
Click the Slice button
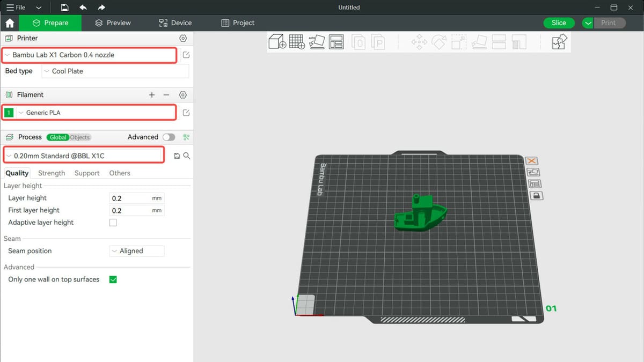tap(559, 23)
